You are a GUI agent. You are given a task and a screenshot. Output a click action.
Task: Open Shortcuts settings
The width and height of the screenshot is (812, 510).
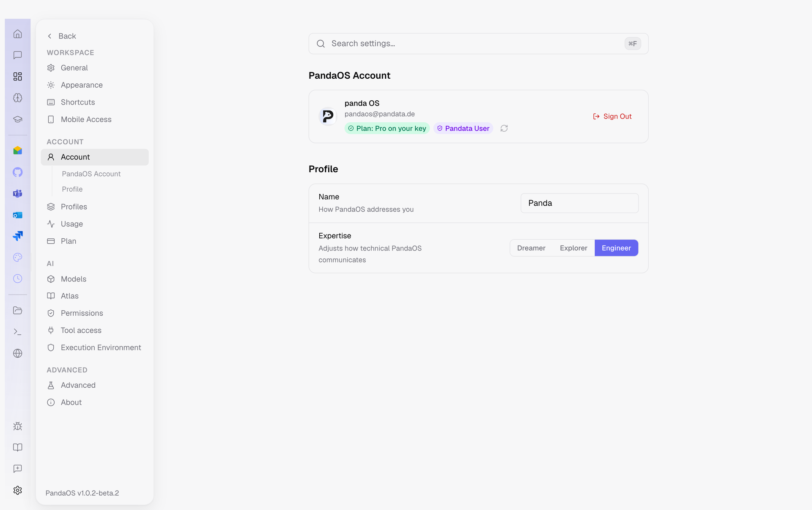[95, 102]
